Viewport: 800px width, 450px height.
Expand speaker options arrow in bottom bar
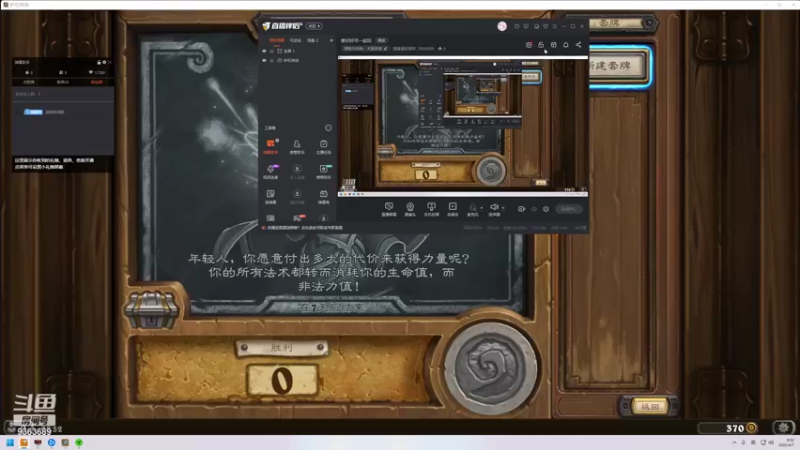point(503,208)
